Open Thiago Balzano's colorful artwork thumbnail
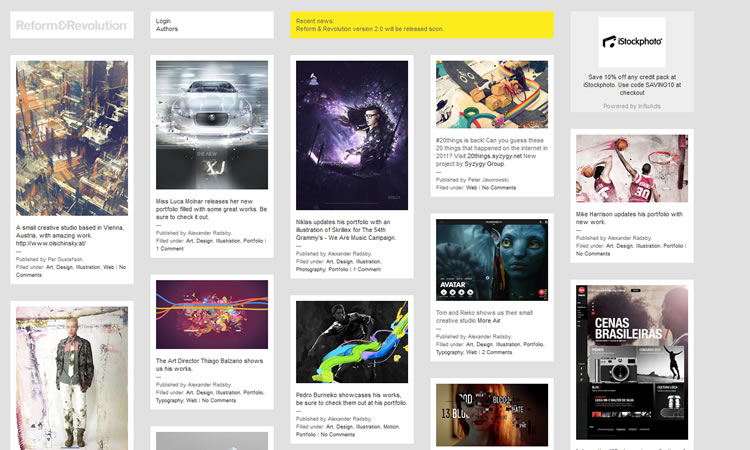The height and width of the screenshot is (450, 750). pos(211,314)
